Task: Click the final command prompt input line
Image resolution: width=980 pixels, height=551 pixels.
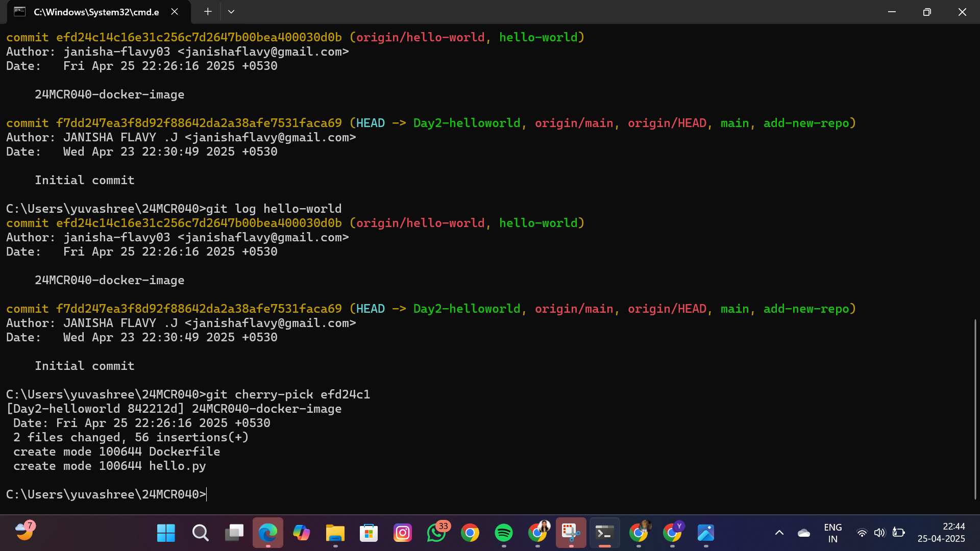Action: point(106,494)
